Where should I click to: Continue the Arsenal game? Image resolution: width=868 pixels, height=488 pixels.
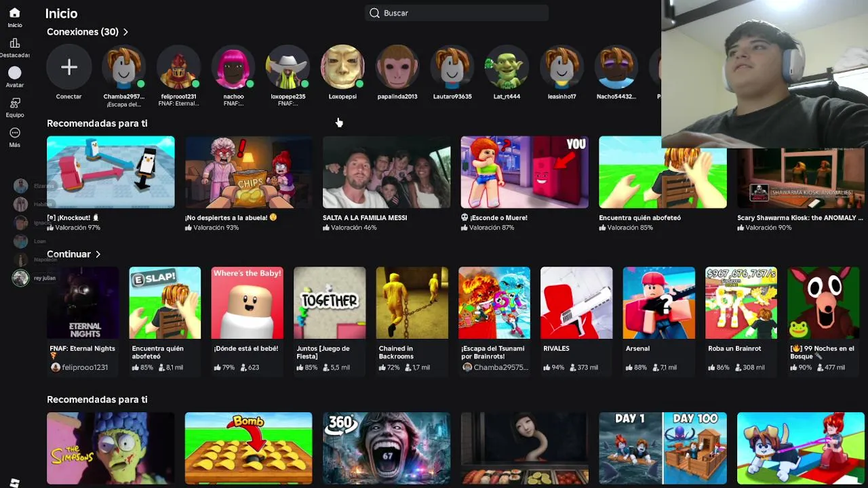(x=658, y=303)
